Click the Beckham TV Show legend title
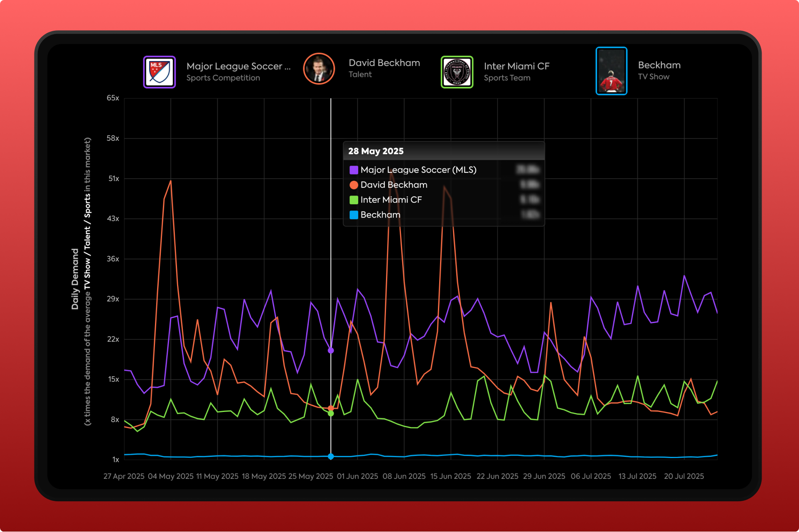Viewport: 799px width, 532px height. click(659, 65)
